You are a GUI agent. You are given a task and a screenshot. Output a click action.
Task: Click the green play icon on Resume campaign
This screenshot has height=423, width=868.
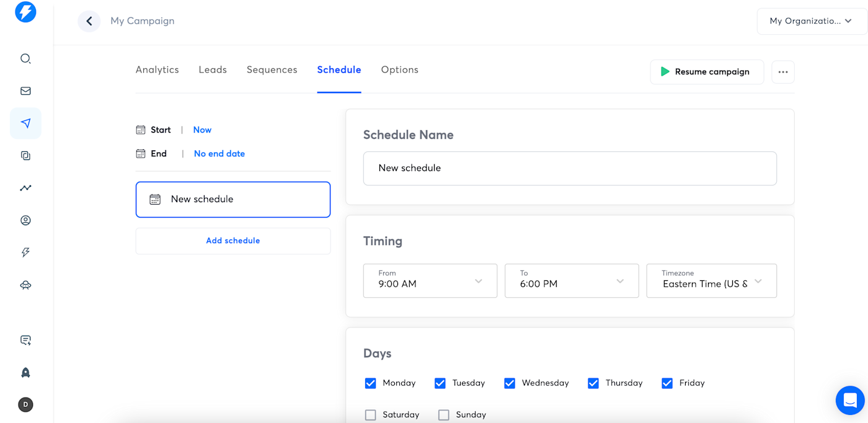click(x=665, y=72)
